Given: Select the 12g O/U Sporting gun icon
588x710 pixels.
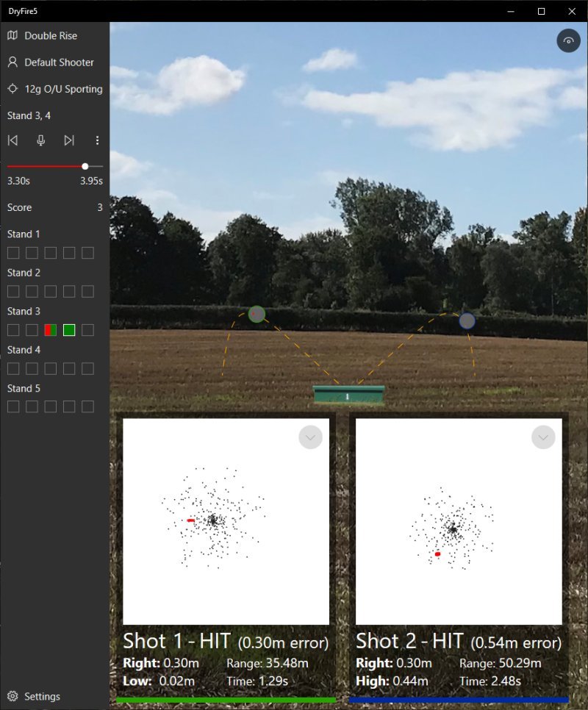Looking at the screenshot, I should coord(12,89).
